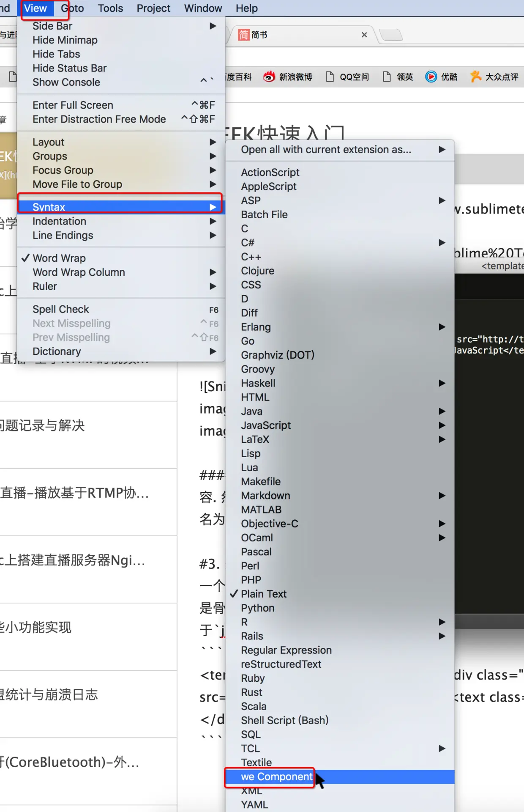
Task: Expand the Line Endings submenu
Action: pyautogui.click(x=121, y=235)
